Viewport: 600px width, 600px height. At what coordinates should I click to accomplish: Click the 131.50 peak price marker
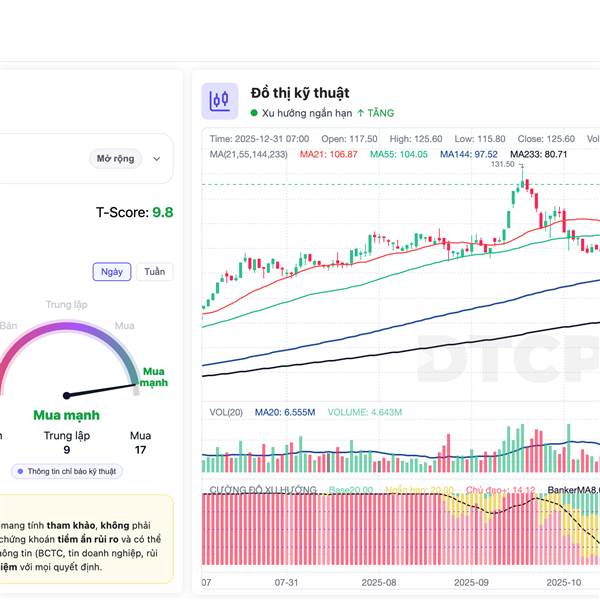click(x=502, y=164)
